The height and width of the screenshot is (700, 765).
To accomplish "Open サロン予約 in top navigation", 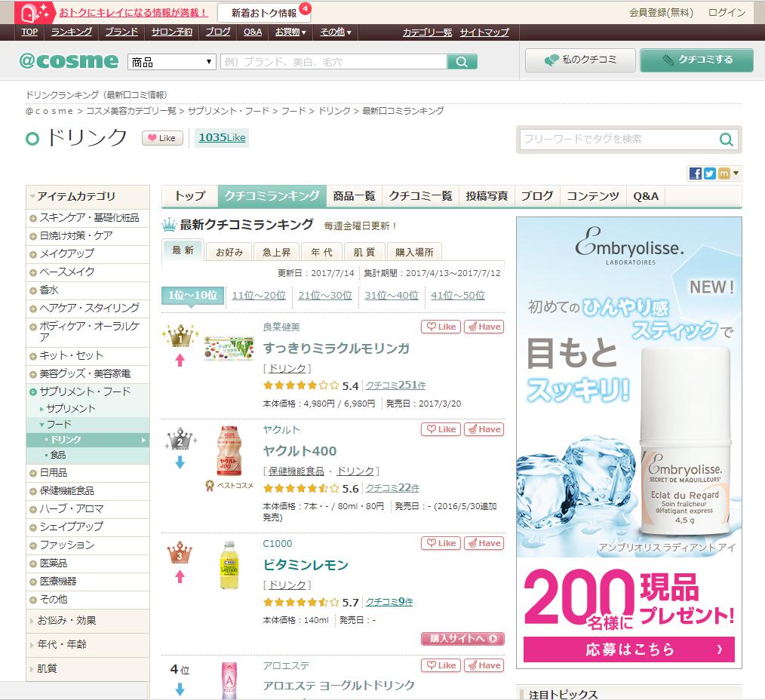I will click(x=172, y=32).
